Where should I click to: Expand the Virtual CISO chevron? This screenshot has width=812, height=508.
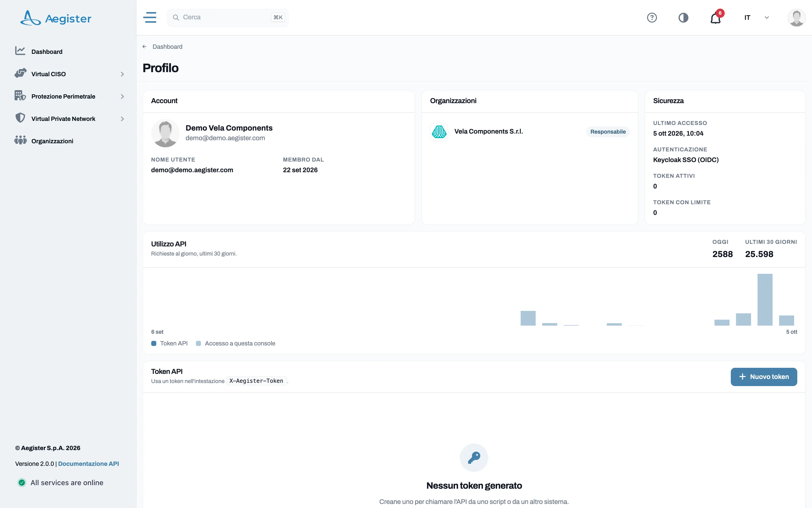pyautogui.click(x=123, y=74)
